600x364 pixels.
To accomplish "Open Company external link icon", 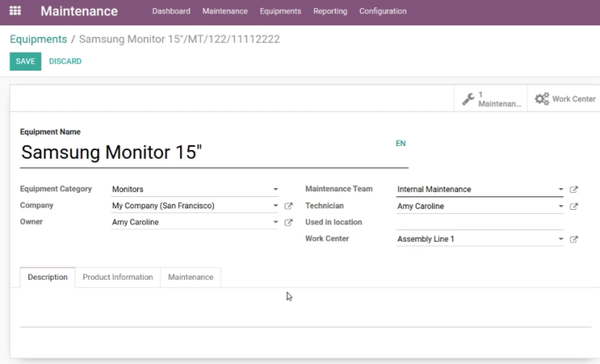I will 289,206.
